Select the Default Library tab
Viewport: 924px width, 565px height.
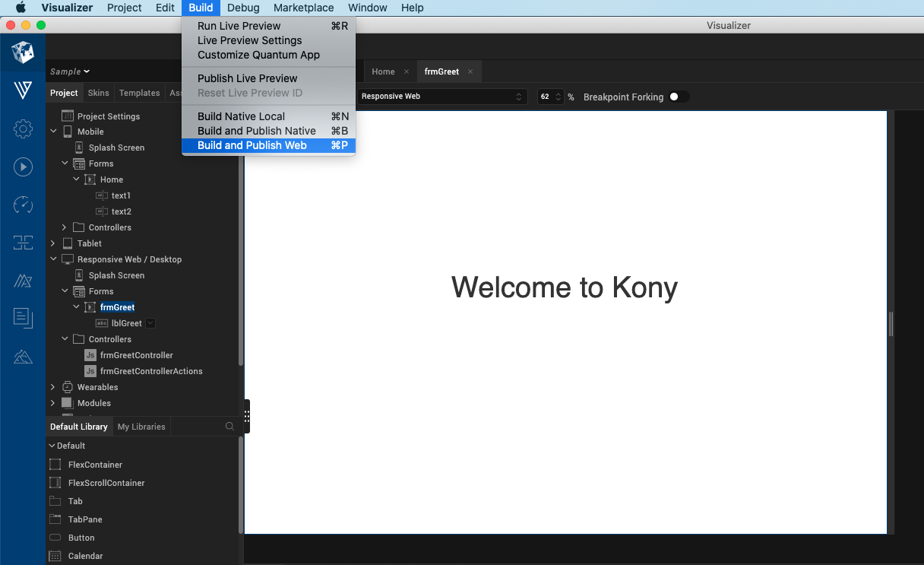[x=79, y=427]
